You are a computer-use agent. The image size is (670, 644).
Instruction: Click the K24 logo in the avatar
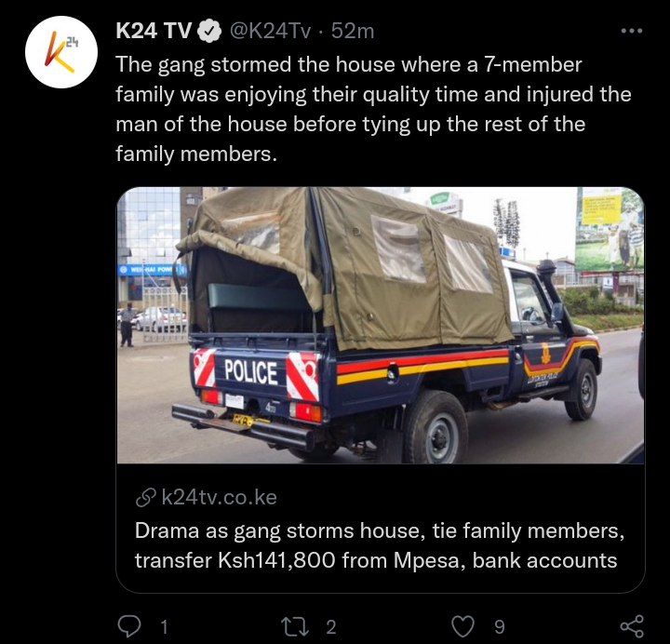(x=61, y=52)
